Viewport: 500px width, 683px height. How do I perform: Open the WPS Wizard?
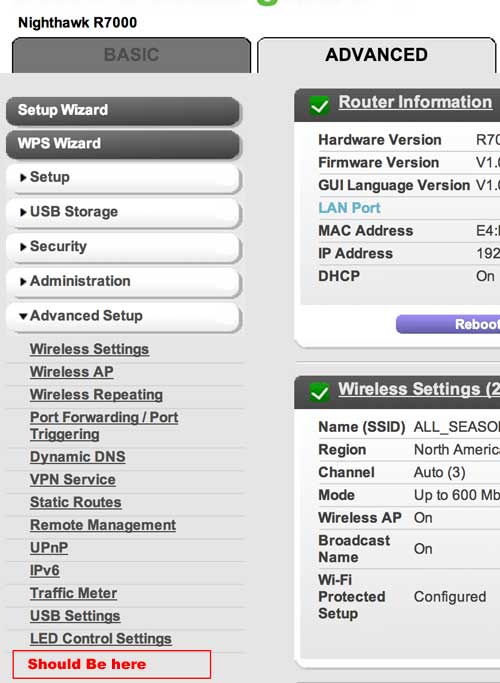(x=123, y=144)
